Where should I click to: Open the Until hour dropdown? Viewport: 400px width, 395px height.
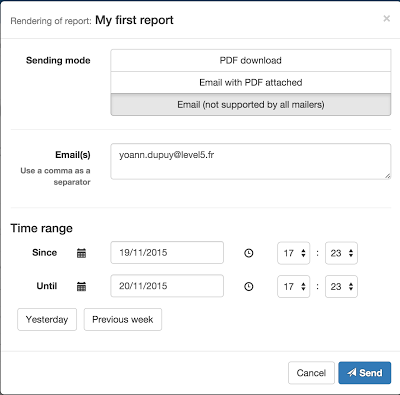(294, 287)
